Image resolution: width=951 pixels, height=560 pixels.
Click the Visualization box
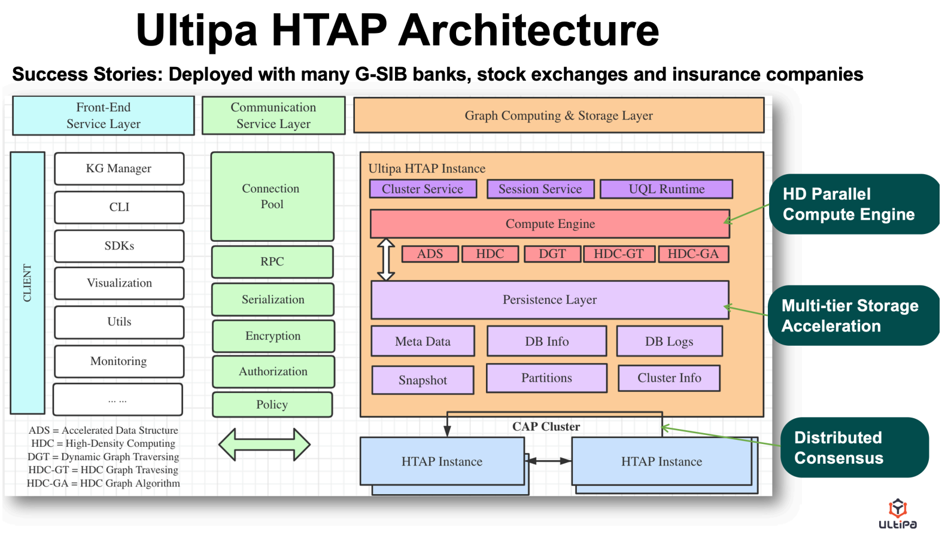pyautogui.click(x=119, y=283)
